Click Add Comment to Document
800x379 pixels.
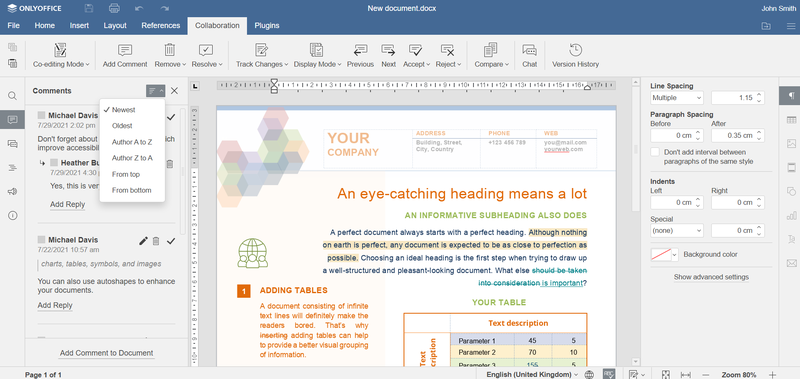107,353
